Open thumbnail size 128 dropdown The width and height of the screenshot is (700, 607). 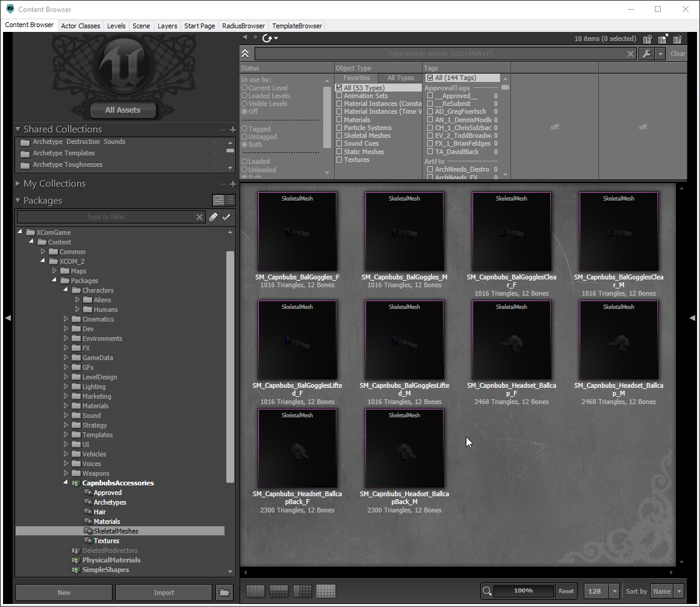[x=615, y=591]
